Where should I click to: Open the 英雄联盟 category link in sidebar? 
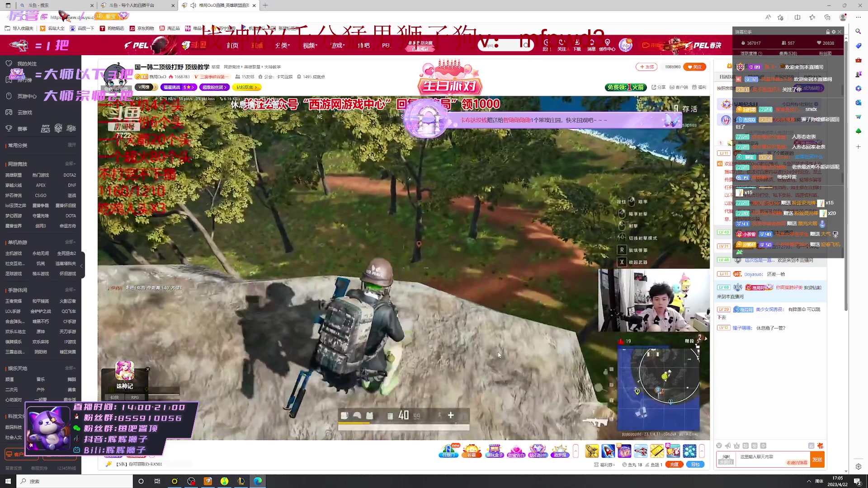coord(14,175)
